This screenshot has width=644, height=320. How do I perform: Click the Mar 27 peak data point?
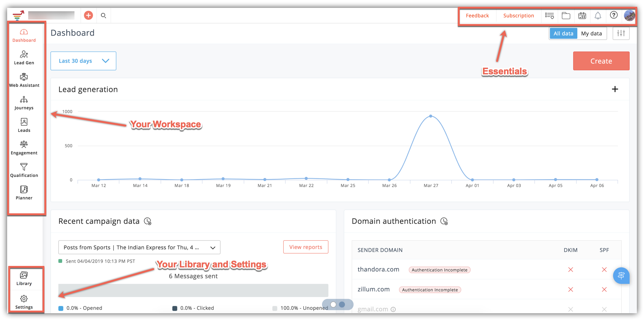click(x=431, y=116)
